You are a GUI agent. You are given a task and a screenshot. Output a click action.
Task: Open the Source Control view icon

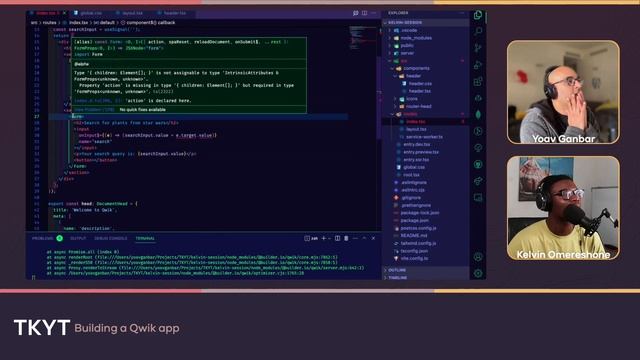click(478, 48)
